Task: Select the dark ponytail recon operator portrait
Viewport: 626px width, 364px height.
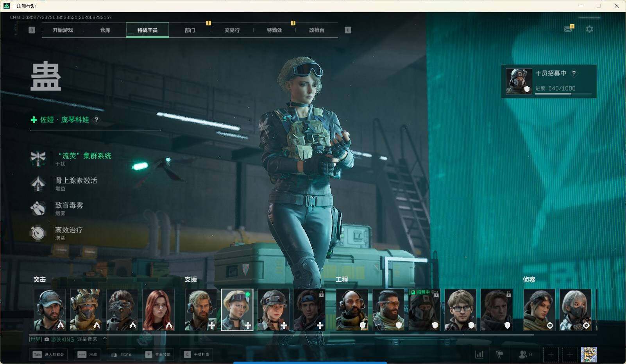Action: coord(539,310)
